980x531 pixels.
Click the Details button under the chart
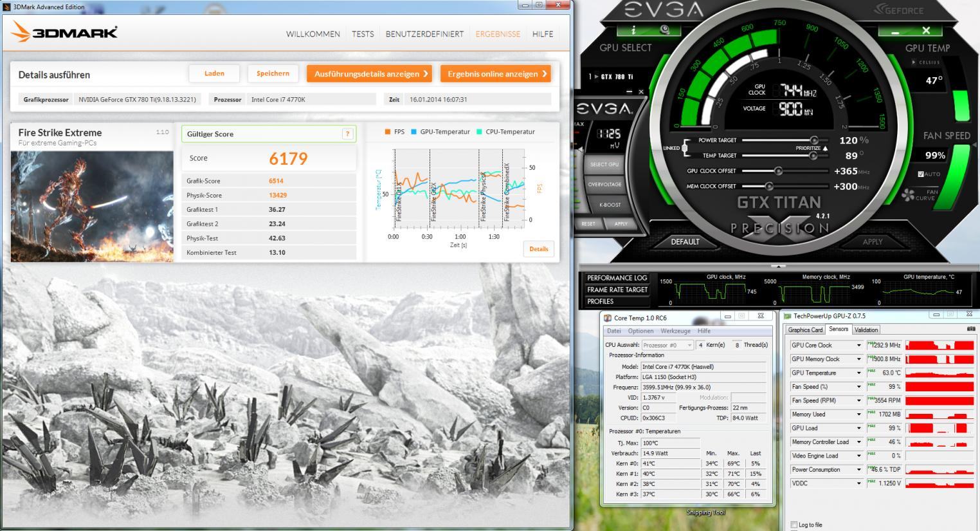pyautogui.click(x=539, y=249)
